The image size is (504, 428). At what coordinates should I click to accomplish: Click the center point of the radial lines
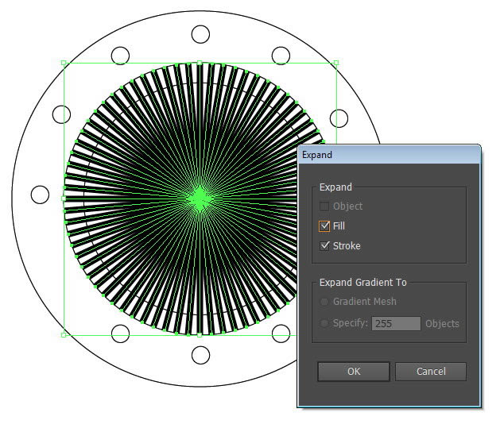click(200, 199)
